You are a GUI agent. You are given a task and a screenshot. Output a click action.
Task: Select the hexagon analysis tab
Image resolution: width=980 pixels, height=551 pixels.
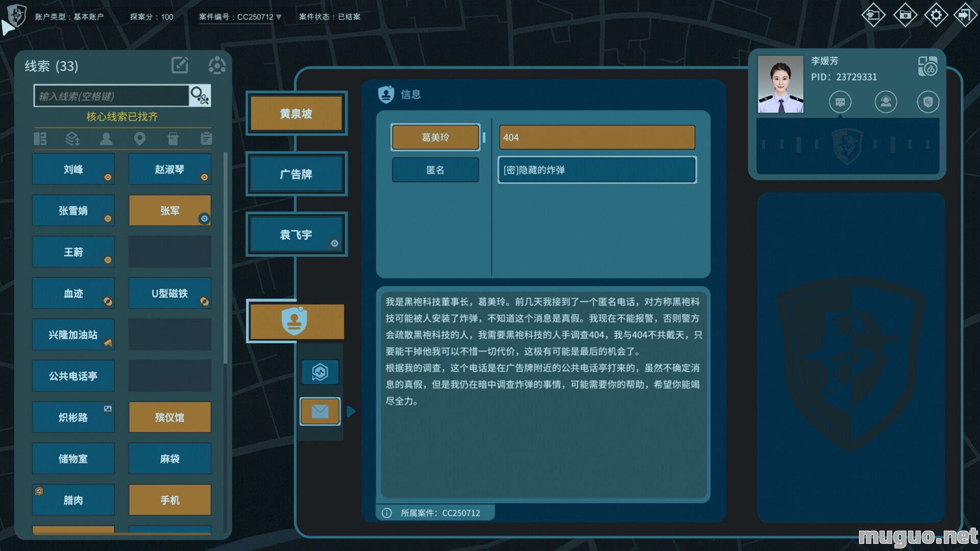(x=320, y=372)
